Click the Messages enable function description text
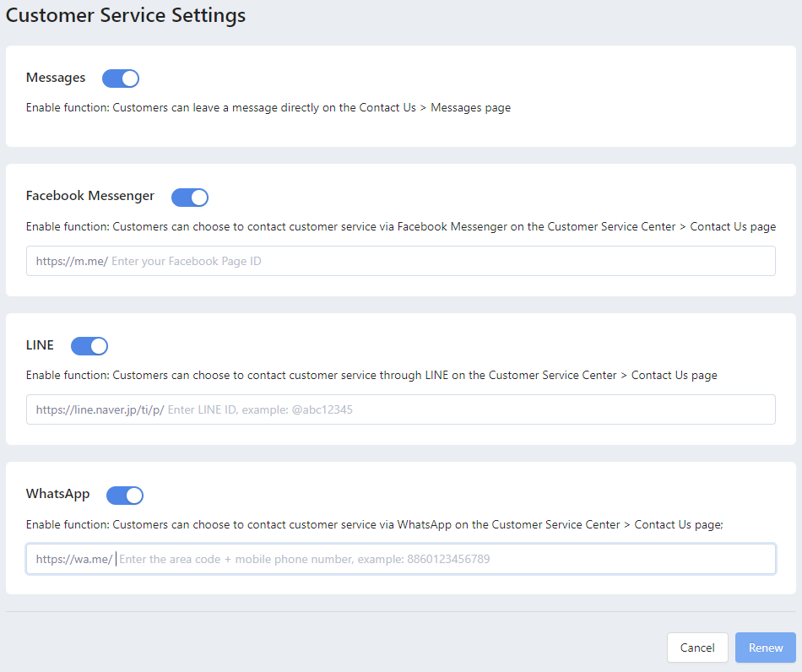 point(268,108)
